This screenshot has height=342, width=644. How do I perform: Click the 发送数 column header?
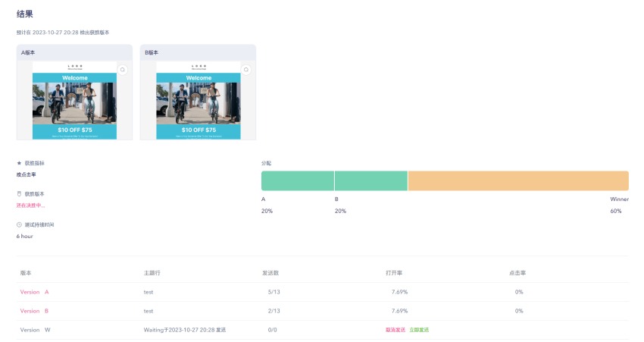pyautogui.click(x=270, y=271)
